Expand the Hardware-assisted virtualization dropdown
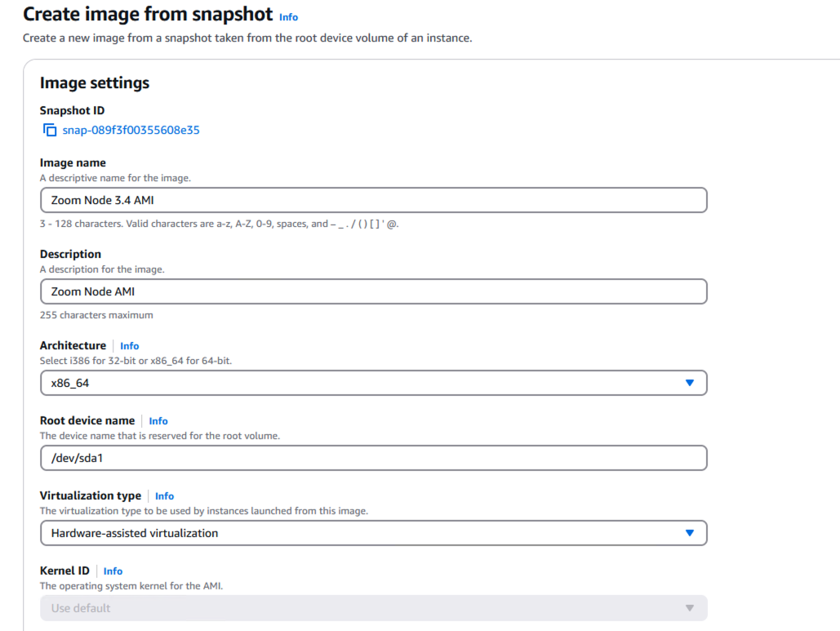Image resolution: width=840 pixels, height=631 pixels. coord(373,533)
